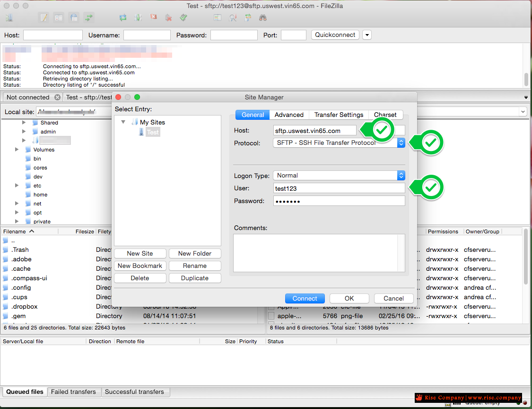Expand the opt folder node

click(17, 213)
